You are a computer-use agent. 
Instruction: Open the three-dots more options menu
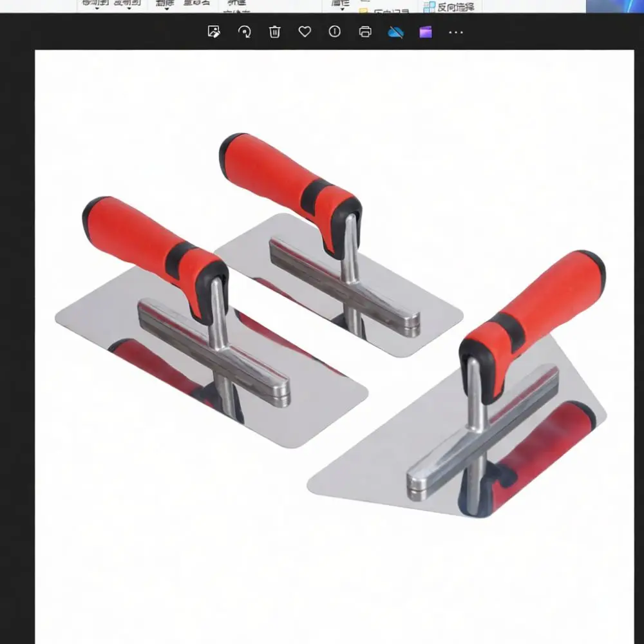coord(456,32)
